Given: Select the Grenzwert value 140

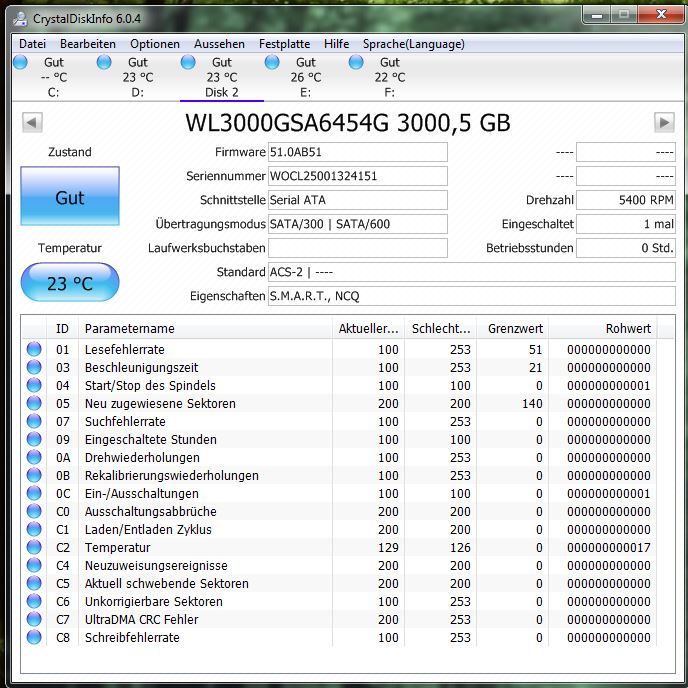Looking at the screenshot, I should (x=532, y=404).
